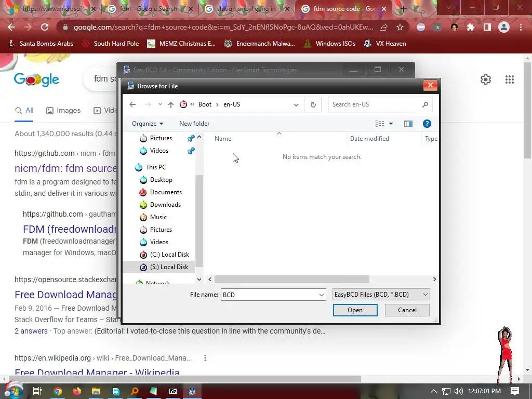
Task: Select pinned Videos in quick access
Action: 159,151
